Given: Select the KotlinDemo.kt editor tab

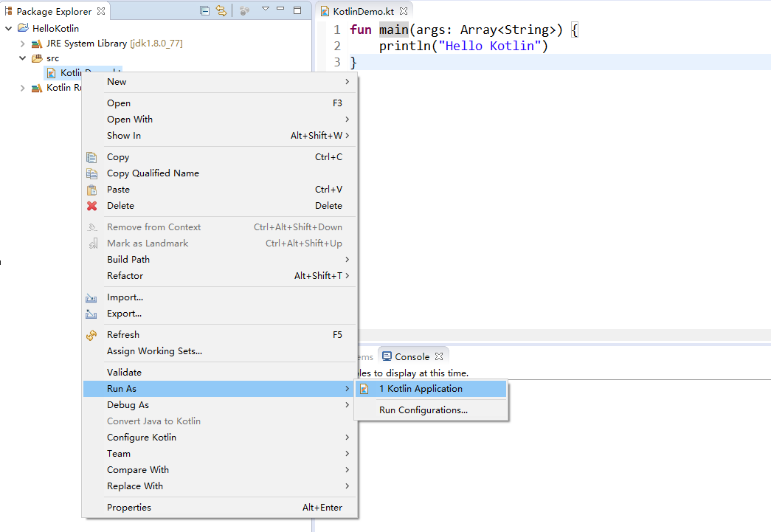Looking at the screenshot, I should click(x=363, y=11).
